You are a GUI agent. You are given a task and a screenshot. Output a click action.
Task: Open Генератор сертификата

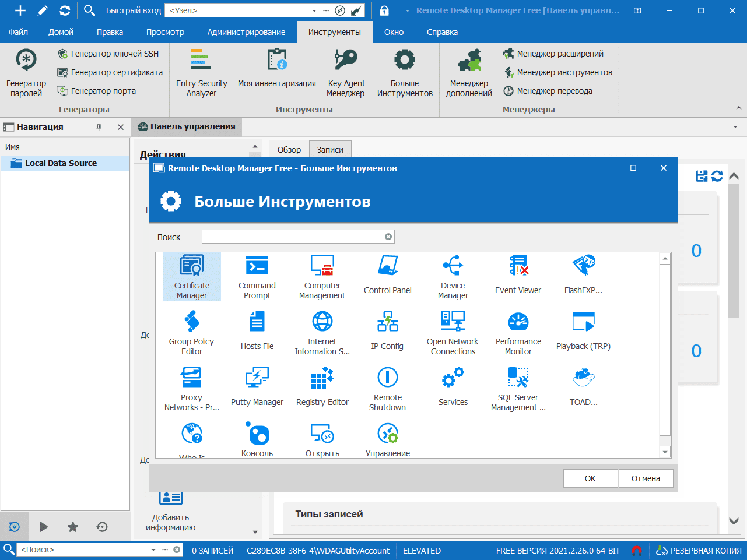[110, 72]
